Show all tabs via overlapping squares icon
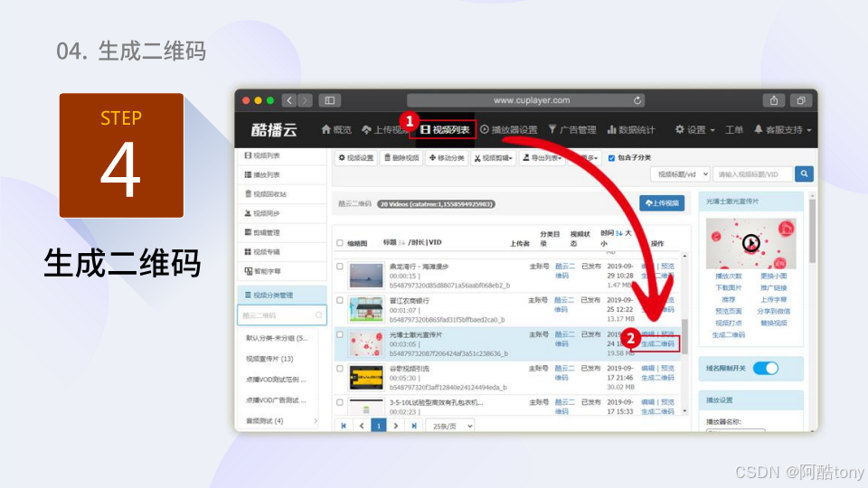 [800, 100]
